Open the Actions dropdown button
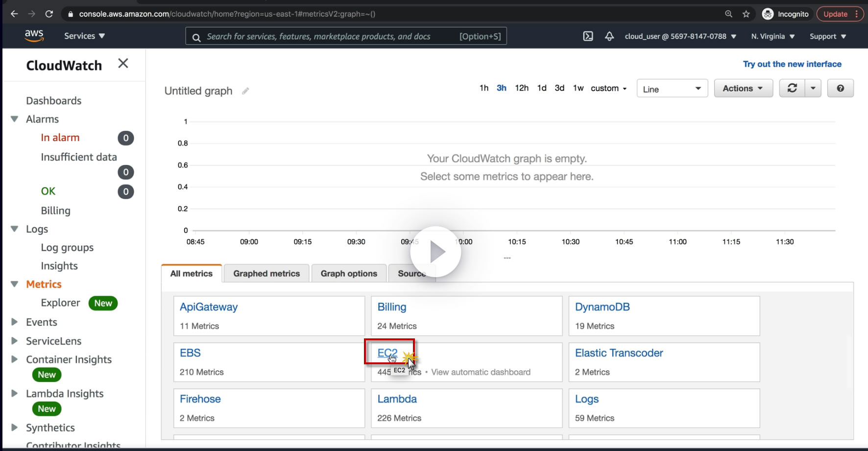Image resolution: width=868 pixels, height=451 pixels. tap(743, 88)
